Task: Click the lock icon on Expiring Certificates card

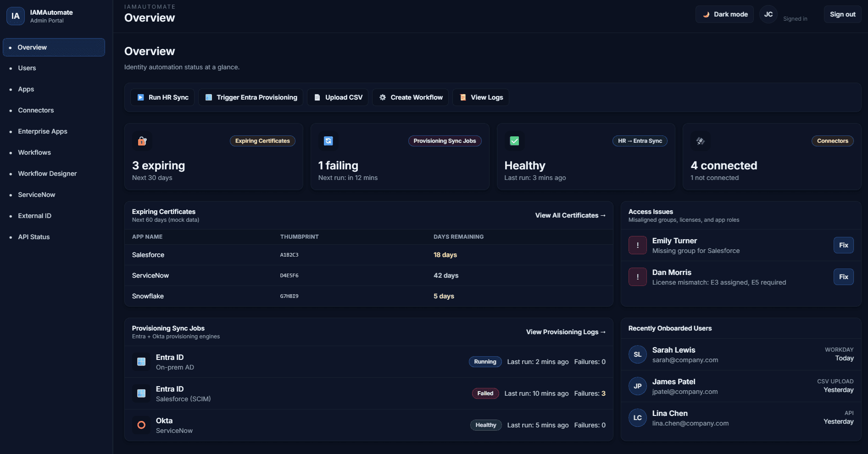Action: point(142,141)
